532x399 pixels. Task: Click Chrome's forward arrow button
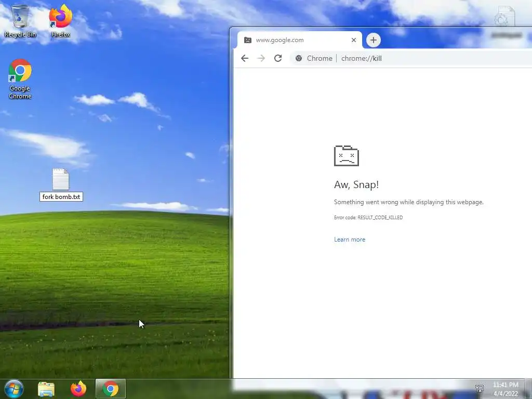[261, 58]
